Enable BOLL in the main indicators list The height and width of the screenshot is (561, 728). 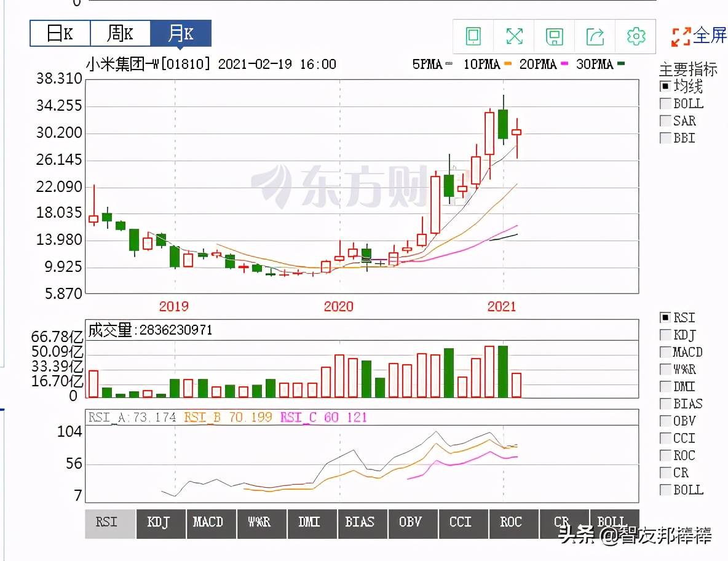point(665,103)
